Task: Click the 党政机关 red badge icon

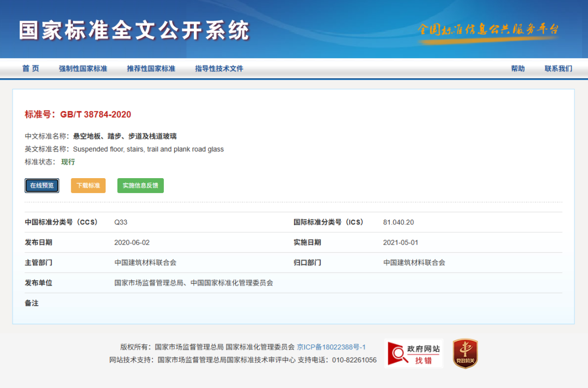Action: click(465, 353)
